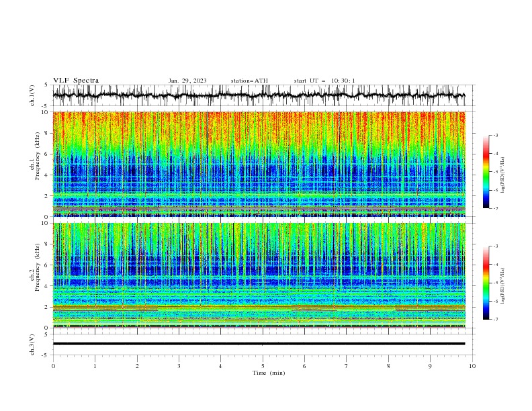Click the "4" frequency tick of ch.1 spectrogram
The width and height of the screenshot is (532, 411).
coord(47,175)
